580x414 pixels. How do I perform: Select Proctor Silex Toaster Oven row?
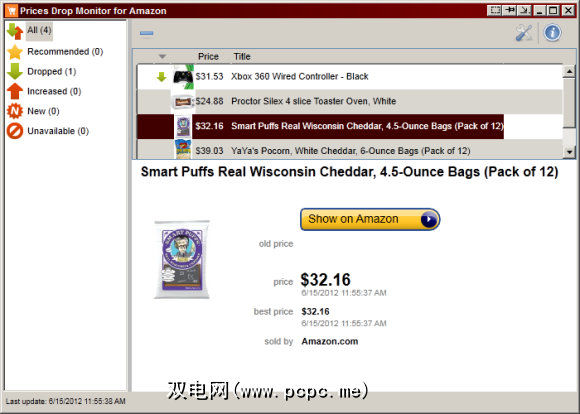point(350,101)
